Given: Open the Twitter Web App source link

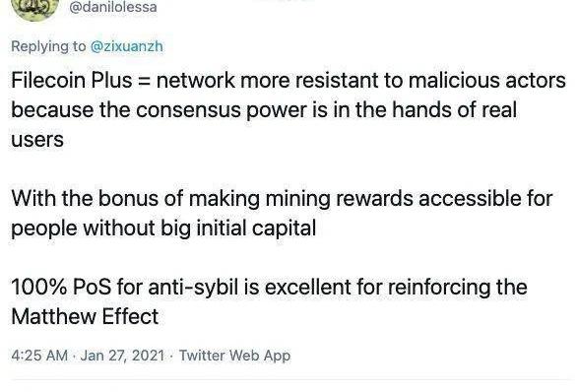Looking at the screenshot, I should click(234, 356).
